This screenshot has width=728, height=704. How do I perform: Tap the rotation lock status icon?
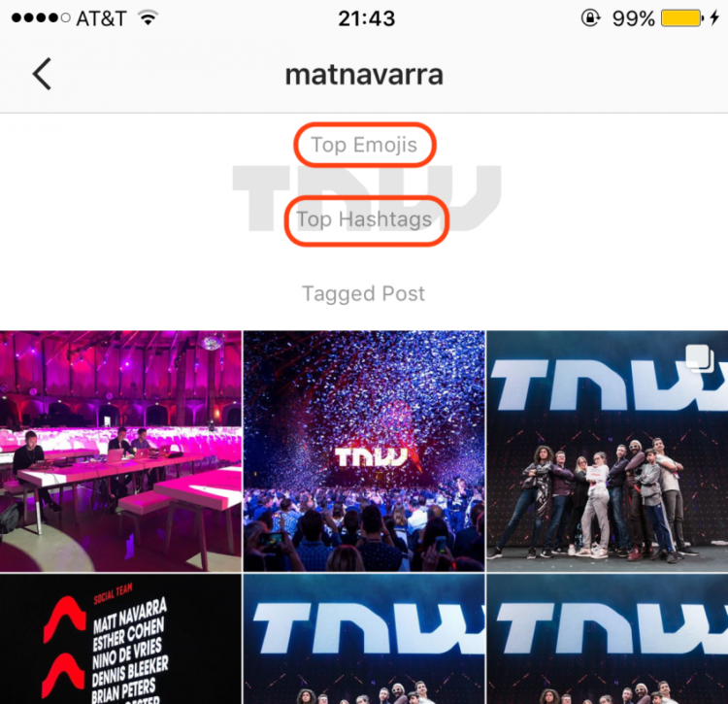[590, 18]
